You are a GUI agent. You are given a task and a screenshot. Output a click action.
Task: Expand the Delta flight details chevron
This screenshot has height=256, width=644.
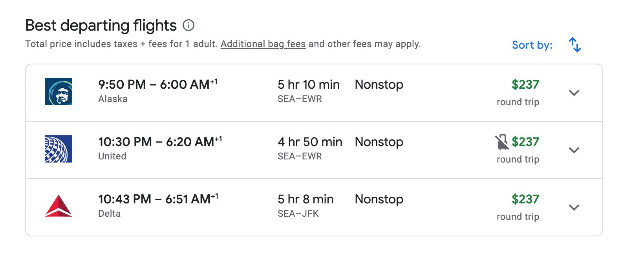[x=574, y=208]
